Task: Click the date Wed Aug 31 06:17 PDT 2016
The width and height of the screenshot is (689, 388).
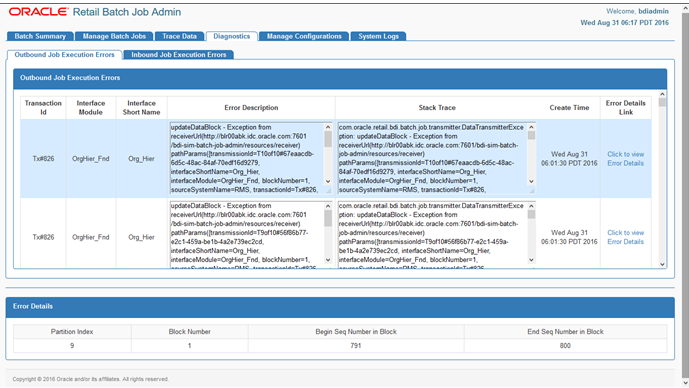Action: 624,23
